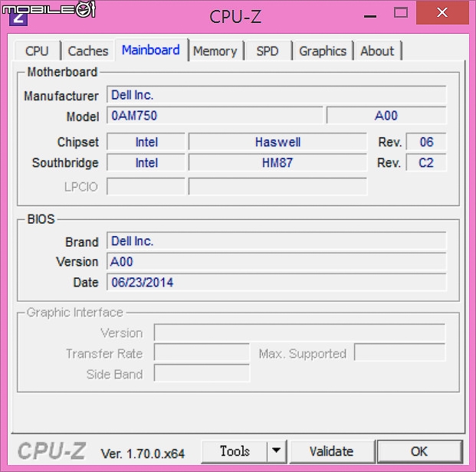Click the CPU-Z title bar app icon
The image size is (476, 472).
(18, 18)
